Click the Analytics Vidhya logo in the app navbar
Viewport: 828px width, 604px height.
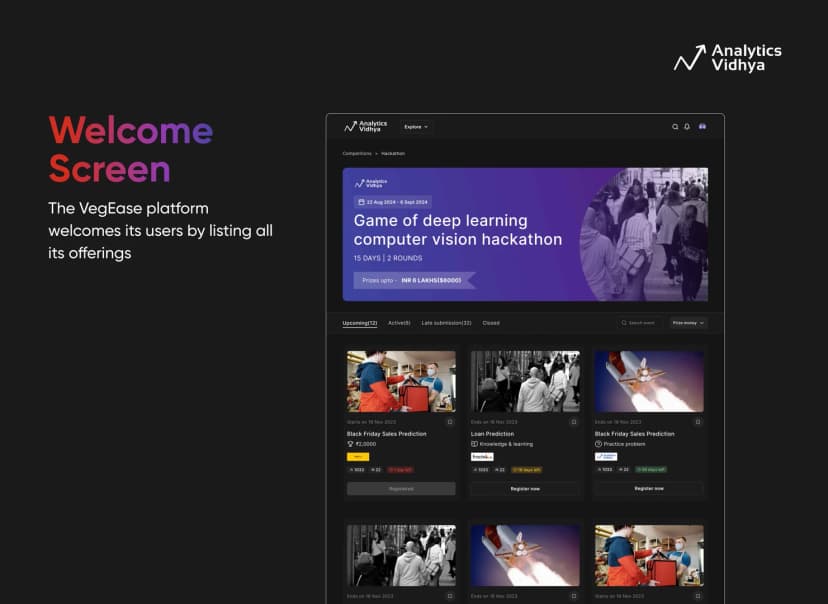pyautogui.click(x=365, y=126)
